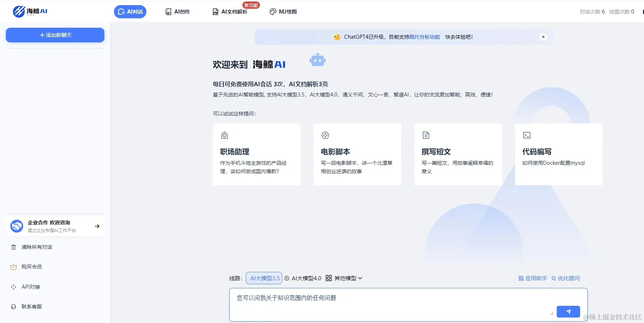Click the film reel icon on 电影脚本
Image resolution: width=644 pixels, height=323 pixels.
coord(325,135)
